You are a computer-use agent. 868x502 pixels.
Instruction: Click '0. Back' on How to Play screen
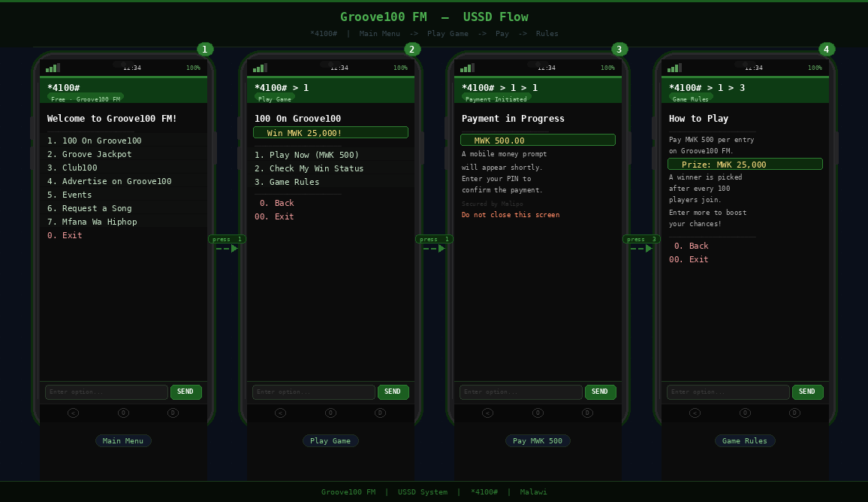[x=691, y=246]
